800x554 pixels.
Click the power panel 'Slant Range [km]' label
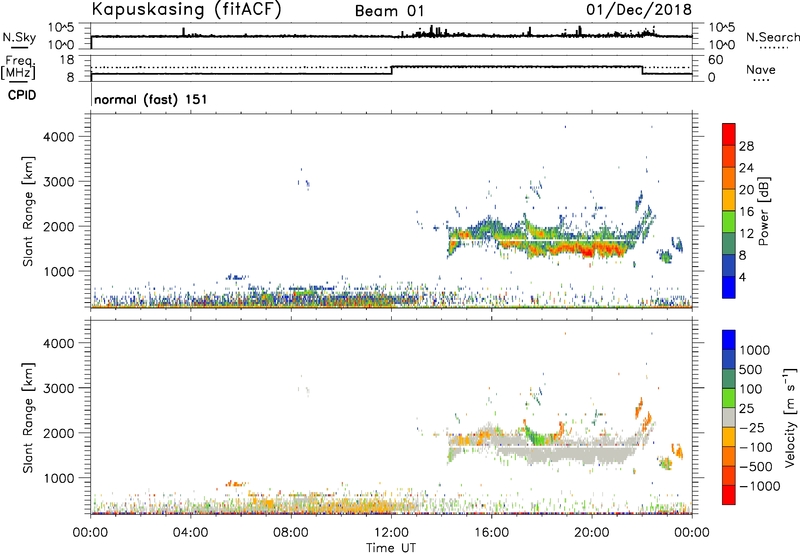[28, 211]
